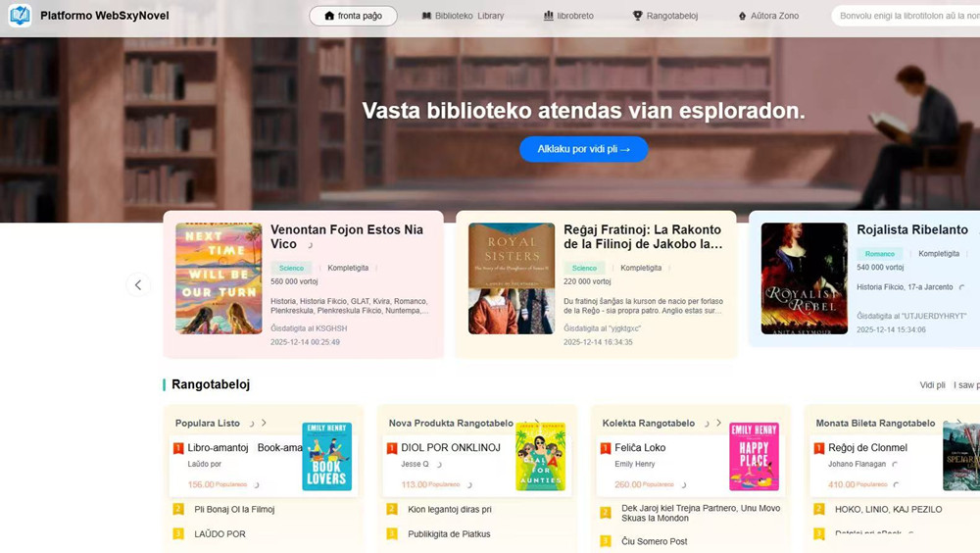This screenshot has height=553, width=980.
Task: Click the rank 2 badge beside Kion legantoj diras pri
Action: click(392, 509)
